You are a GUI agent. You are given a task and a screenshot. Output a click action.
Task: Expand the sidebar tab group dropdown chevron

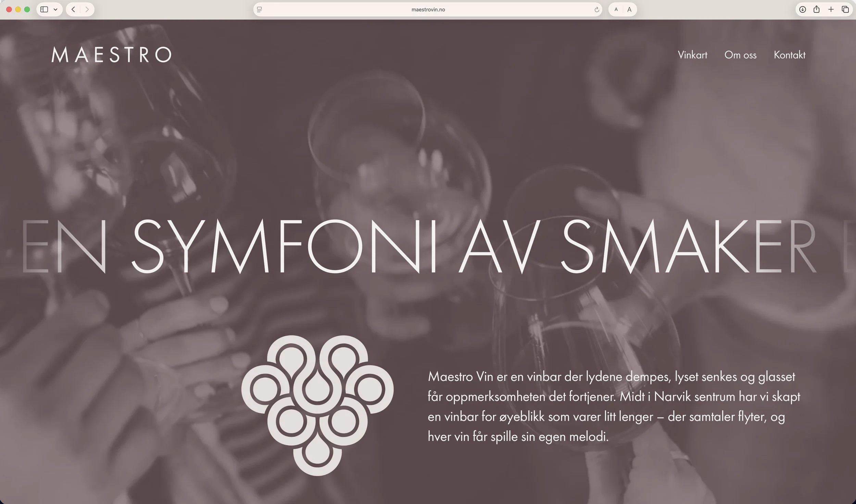pyautogui.click(x=55, y=10)
